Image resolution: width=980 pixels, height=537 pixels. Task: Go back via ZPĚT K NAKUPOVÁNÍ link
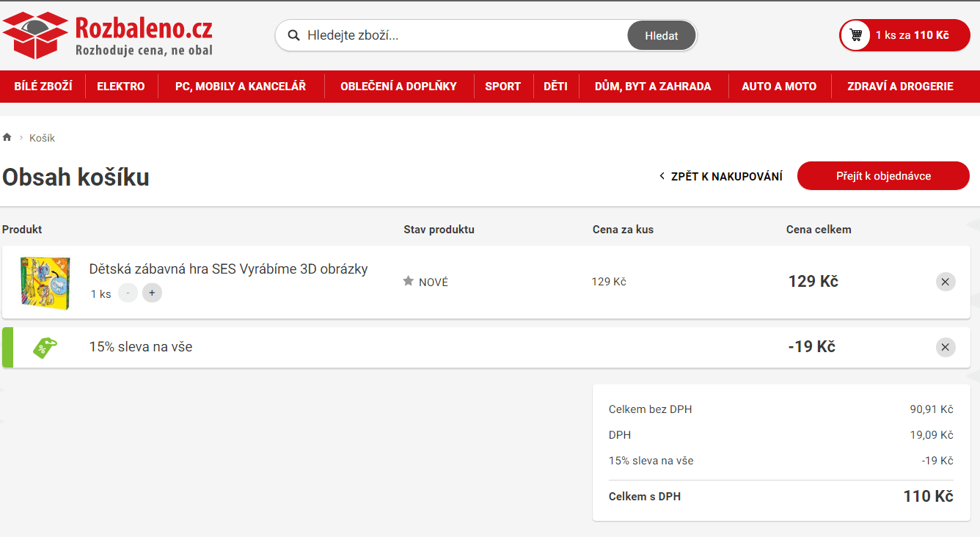pos(721,176)
